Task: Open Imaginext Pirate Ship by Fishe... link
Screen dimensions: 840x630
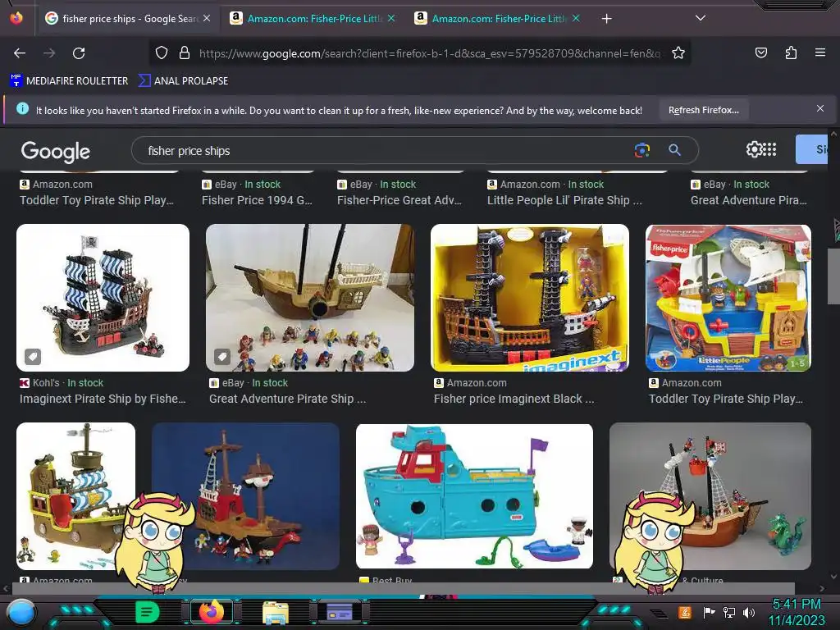Action: click(x=103, y=399)
